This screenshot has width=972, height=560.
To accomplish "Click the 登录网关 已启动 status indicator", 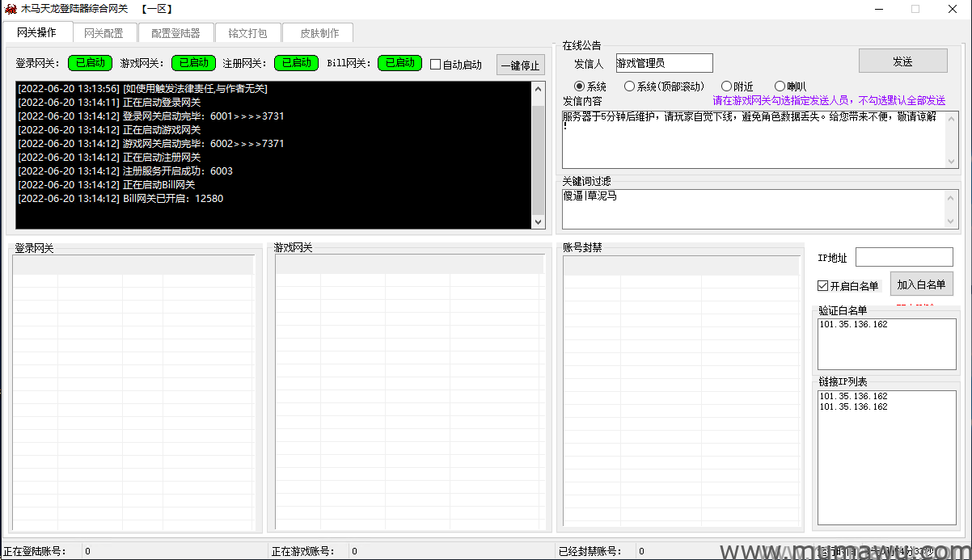I will [x=90, y=63].
